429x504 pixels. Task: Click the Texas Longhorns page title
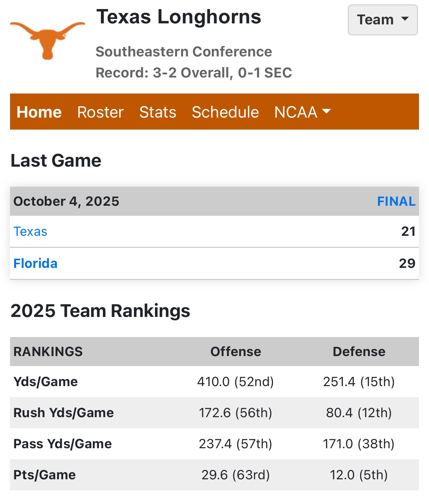point(179,17)
